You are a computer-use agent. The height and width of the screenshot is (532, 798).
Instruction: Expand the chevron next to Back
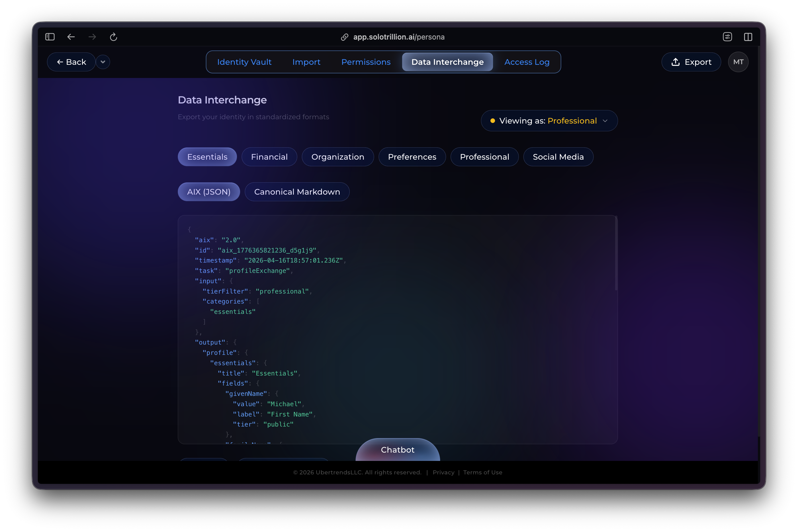click(103, 62)
